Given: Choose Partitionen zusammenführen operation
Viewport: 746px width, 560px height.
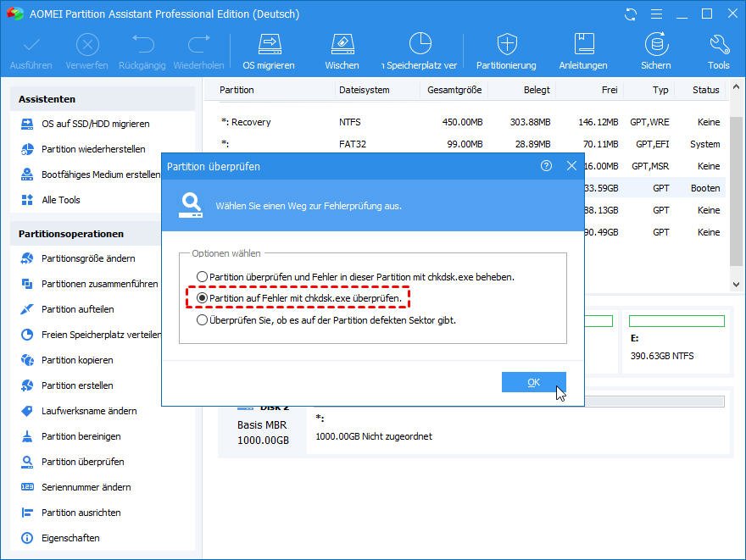Looking at the screenshot, I should [x=90, y=284].
